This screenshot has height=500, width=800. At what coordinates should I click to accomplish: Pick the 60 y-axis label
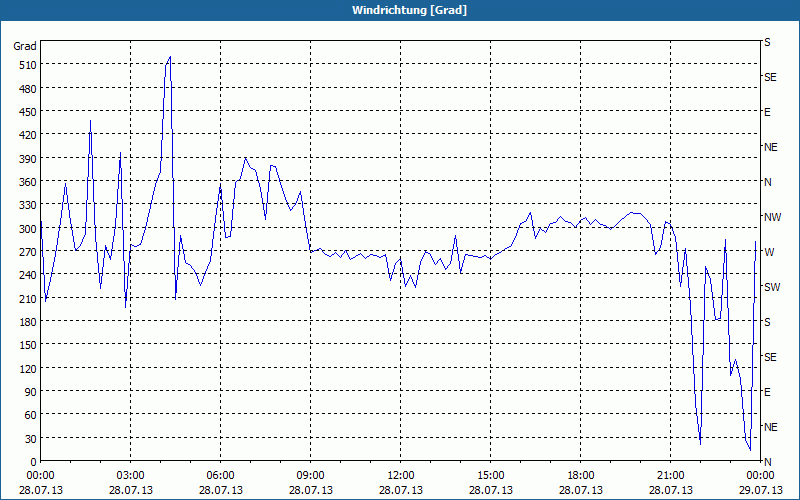[x=31, y=415]
